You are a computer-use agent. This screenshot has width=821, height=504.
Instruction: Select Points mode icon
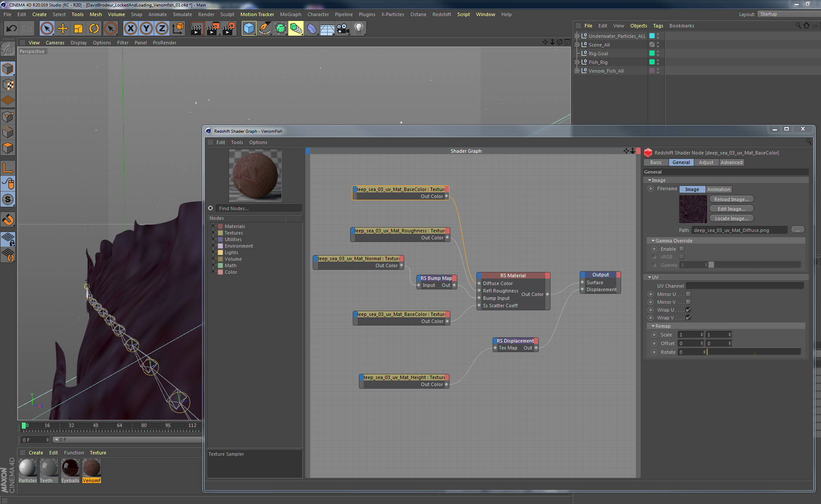(8, 117)
